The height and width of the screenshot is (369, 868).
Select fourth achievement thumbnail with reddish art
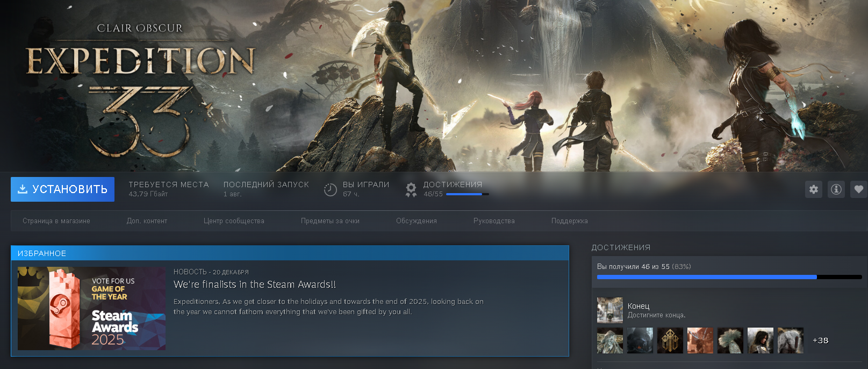pos(700,340)
